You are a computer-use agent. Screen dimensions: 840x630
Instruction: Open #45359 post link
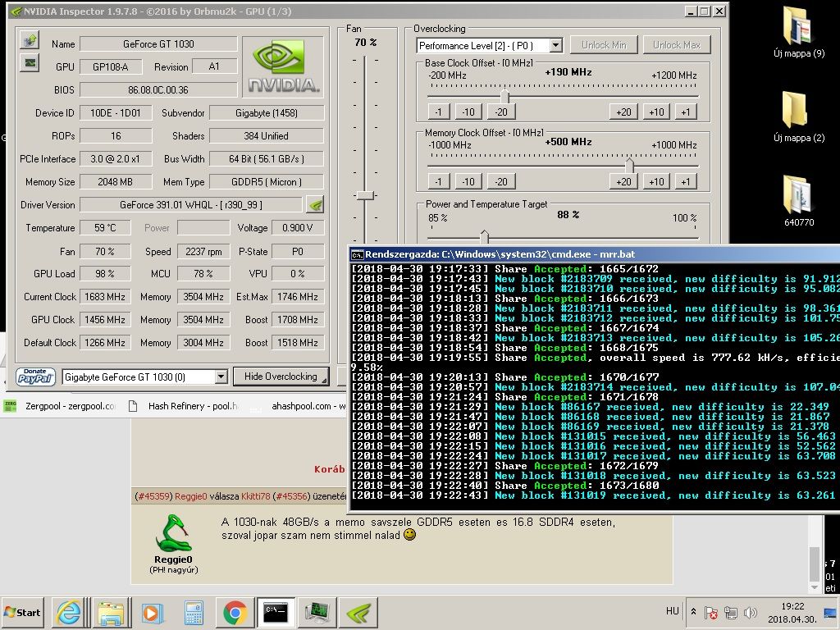[x=153, y=496]
